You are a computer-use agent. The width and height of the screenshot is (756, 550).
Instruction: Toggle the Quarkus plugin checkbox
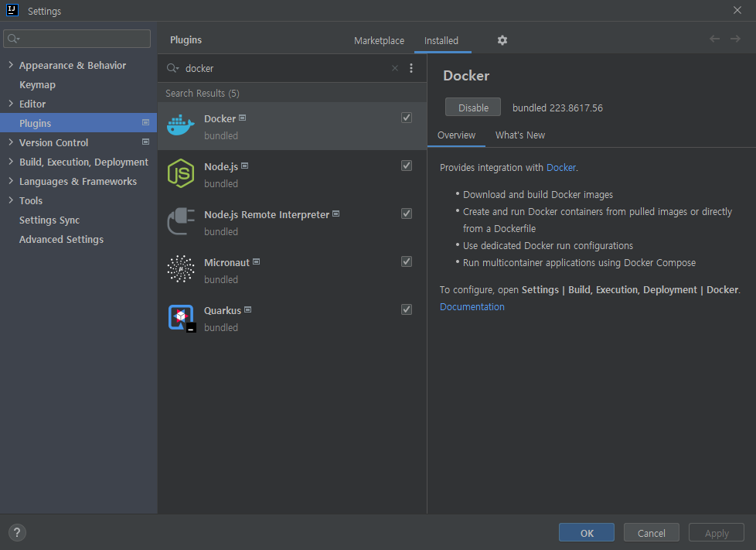pos(407,309)
